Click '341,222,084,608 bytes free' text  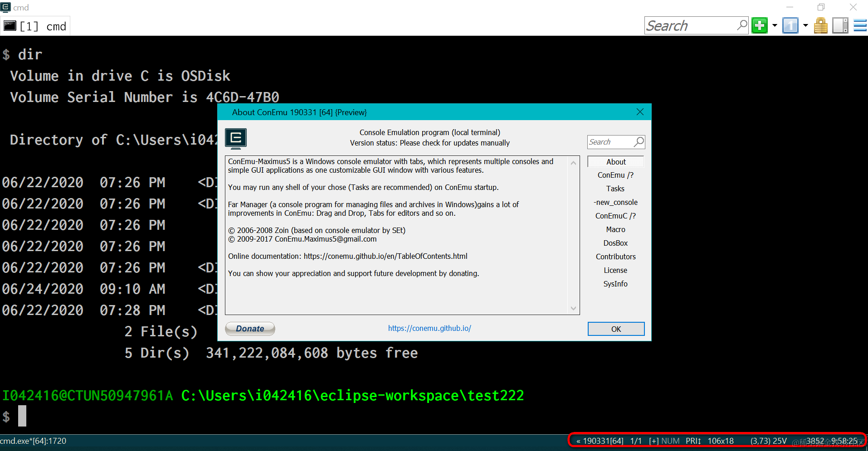point(312,353)
